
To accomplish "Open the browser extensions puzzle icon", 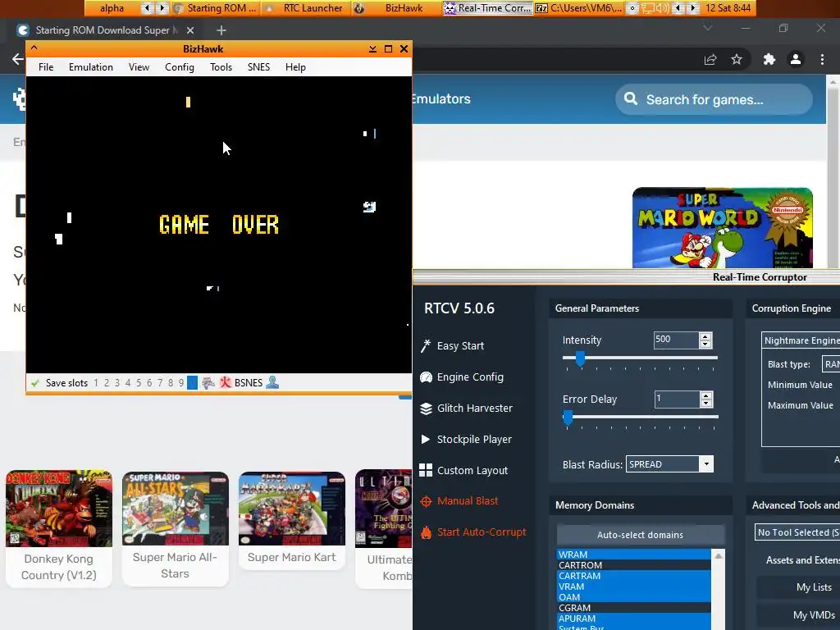I will click(x=769, y=59).
